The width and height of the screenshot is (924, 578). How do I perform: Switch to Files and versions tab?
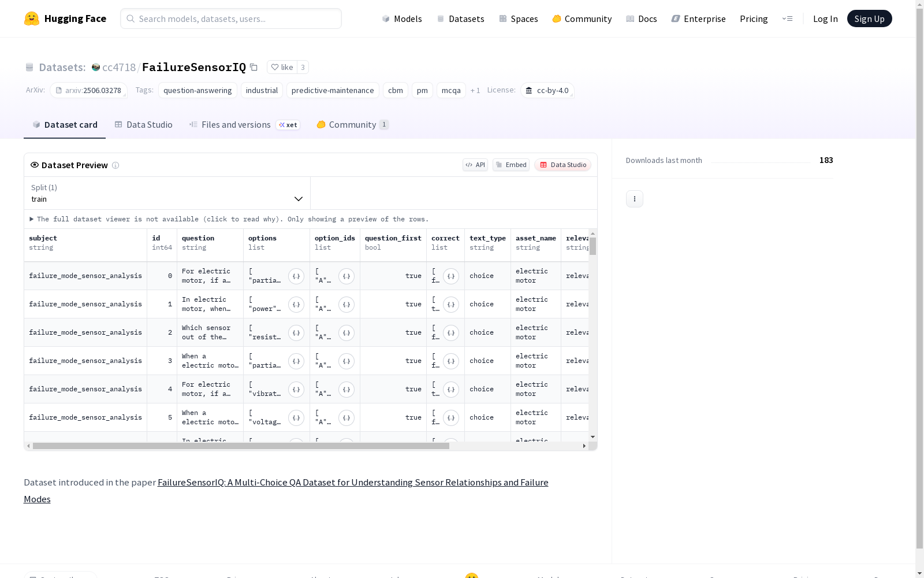click(x=245, y=125)
